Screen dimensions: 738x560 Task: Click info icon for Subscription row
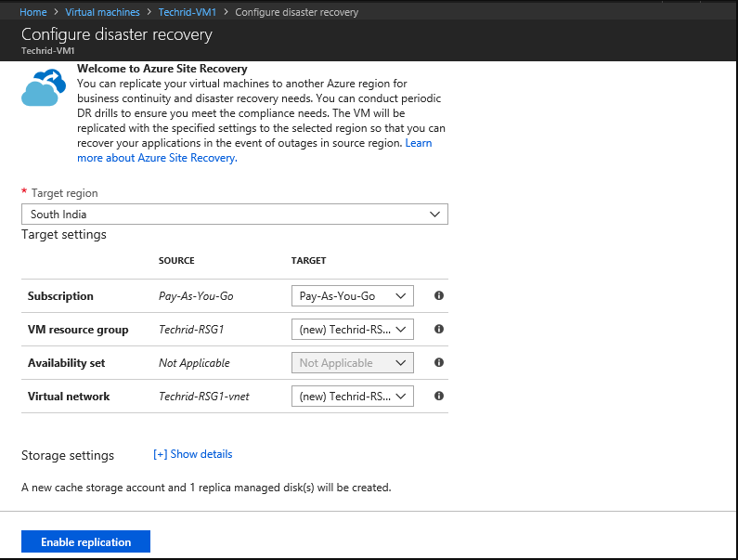[439, 295]
